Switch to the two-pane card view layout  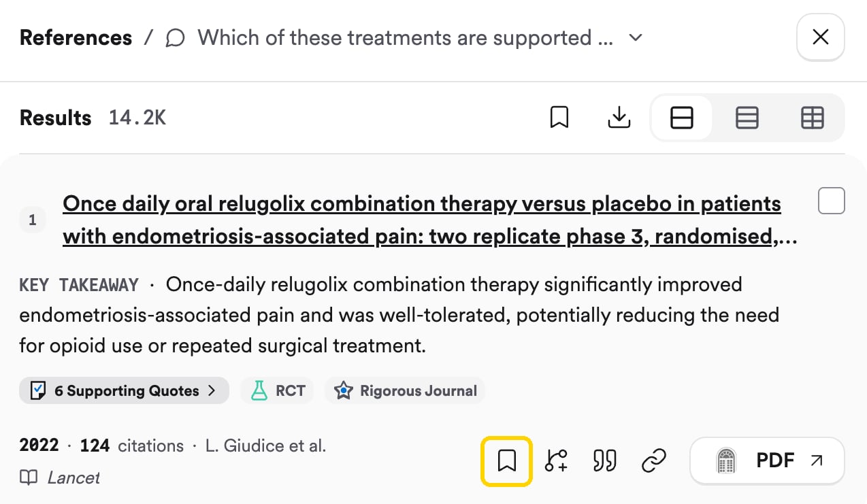click(682, 118)
